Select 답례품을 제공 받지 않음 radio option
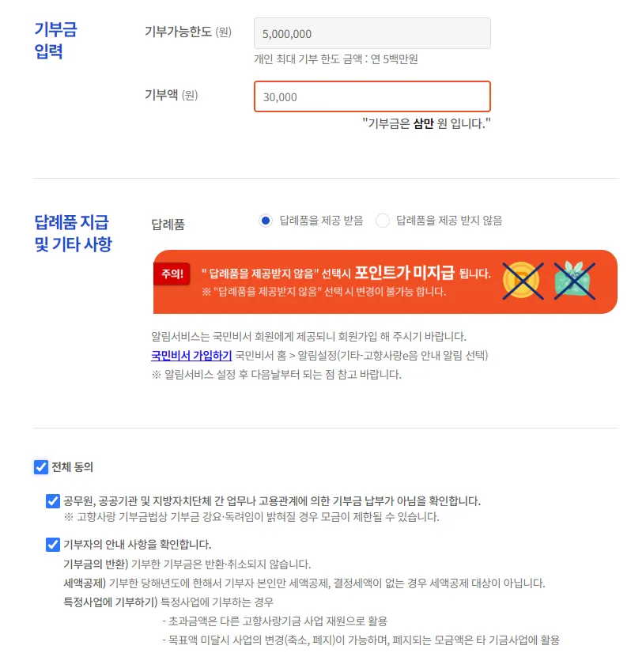Screen dimensions: 631x672 [x=383, y=221]
